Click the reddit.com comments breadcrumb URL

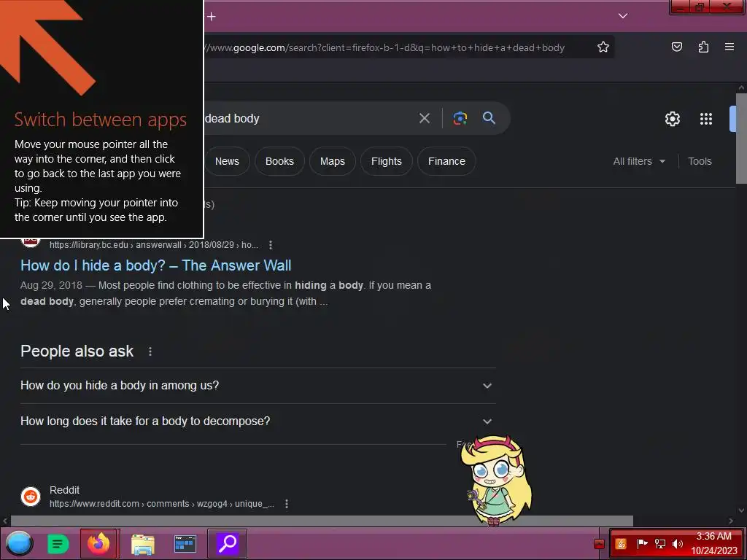[x=162, y=504]
